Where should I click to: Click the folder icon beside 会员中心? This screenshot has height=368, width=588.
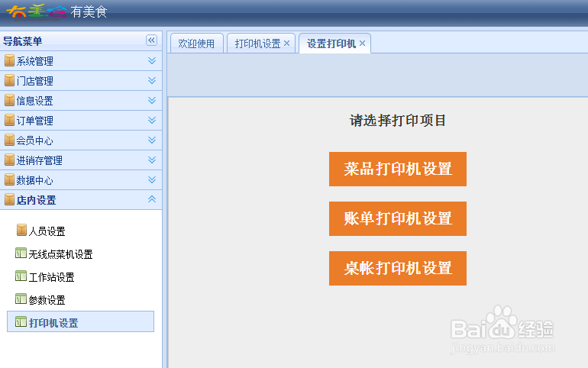click(9, 140)
